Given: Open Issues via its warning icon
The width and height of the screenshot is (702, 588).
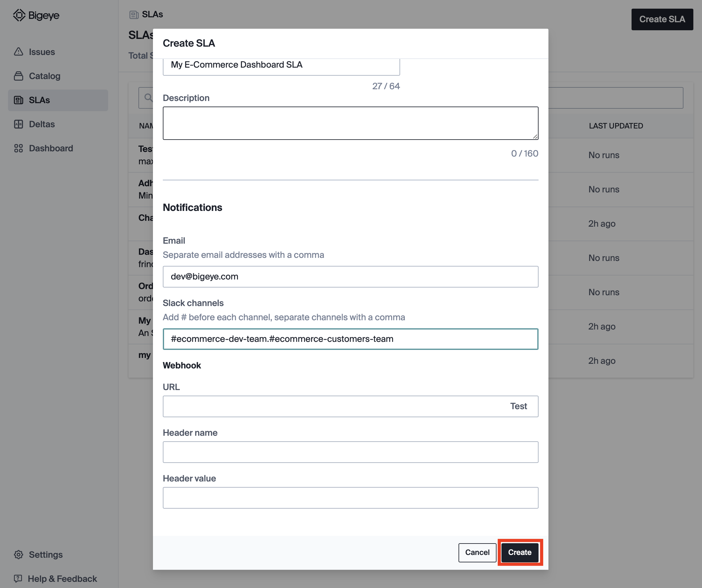Looking at the screenshot, I should 19,52.
